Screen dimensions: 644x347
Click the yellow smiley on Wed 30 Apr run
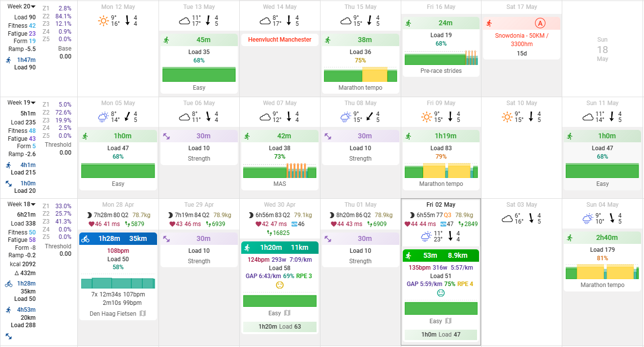pos(279,285)
